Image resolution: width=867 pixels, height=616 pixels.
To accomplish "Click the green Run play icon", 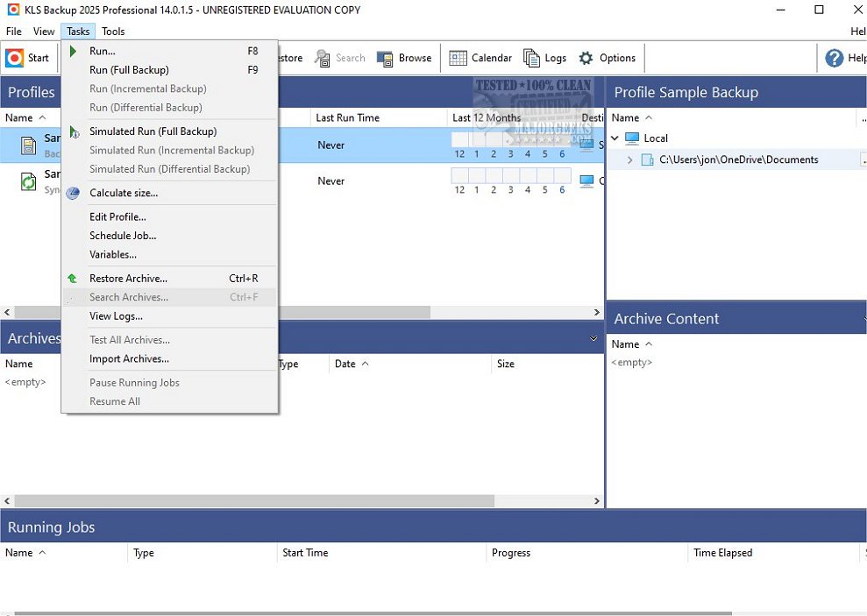I will (x=73, y=52).
